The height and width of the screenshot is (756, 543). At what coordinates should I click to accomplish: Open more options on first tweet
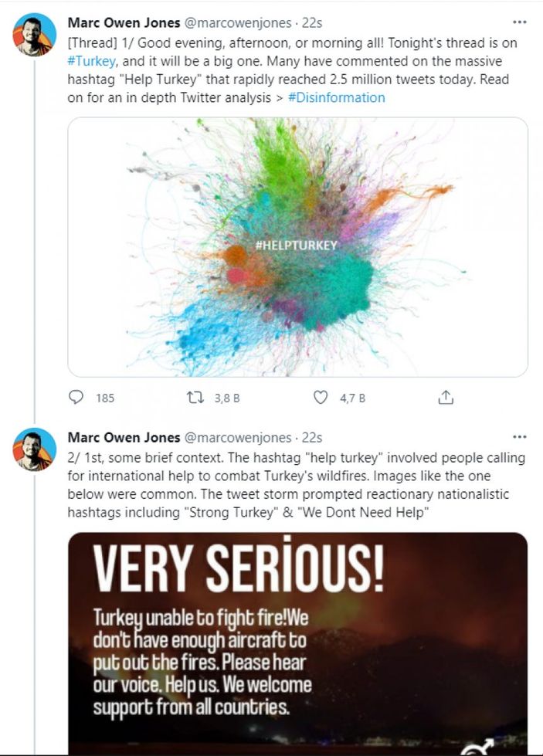coord(519,22)
